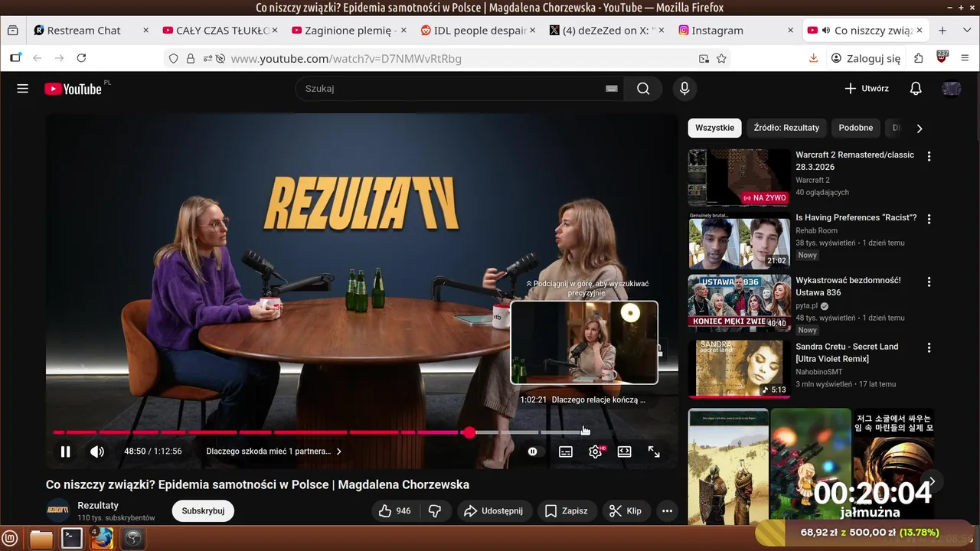Toggle subtitles in the player
This screenshot has height=551, width=980.
point(566,452)
